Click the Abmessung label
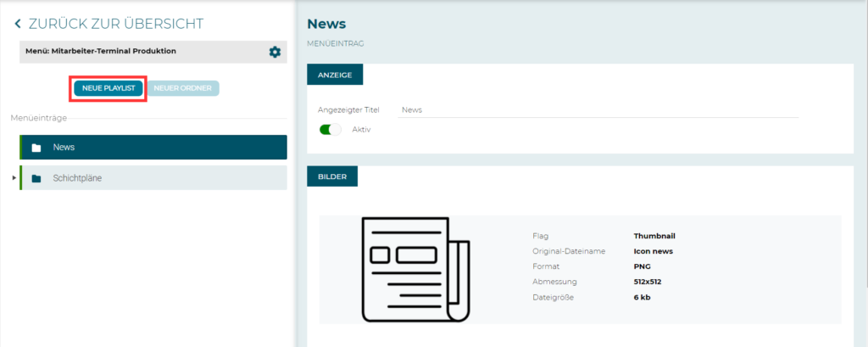Viewport: 868px width, 347px height. (554, 282)
